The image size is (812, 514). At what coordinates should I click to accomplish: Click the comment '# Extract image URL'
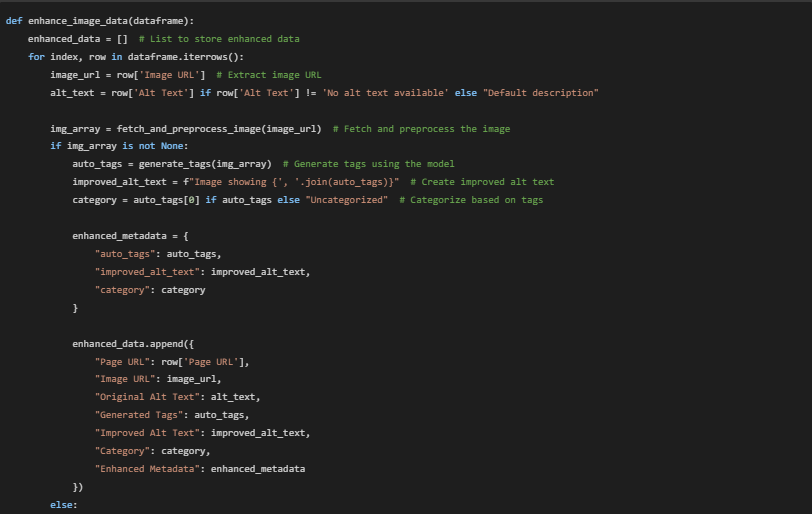coord(269,75)
